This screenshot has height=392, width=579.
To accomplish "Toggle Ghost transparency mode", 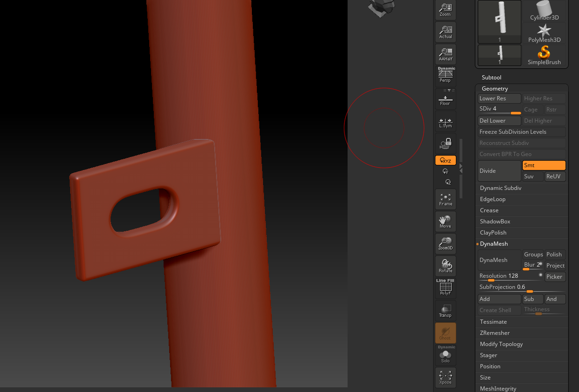I will point(445,333).
